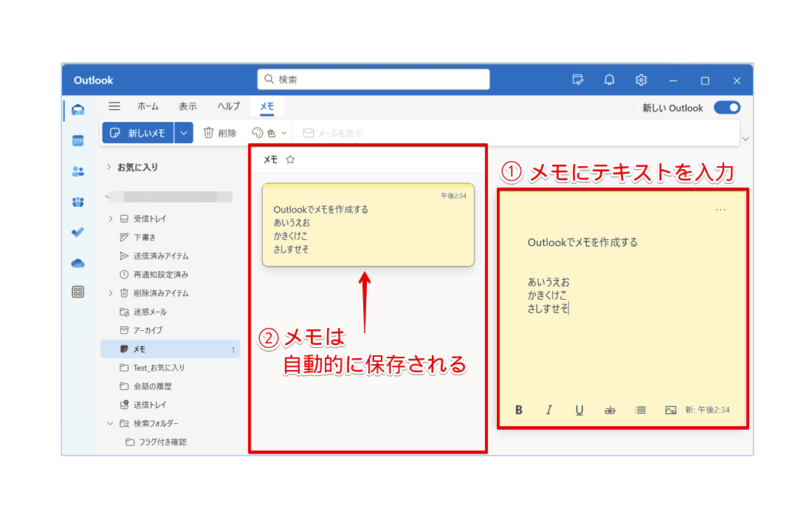Viewport: 812px width, 517px height.
Task: Apply bold formatting in the note
Action: 519,410
